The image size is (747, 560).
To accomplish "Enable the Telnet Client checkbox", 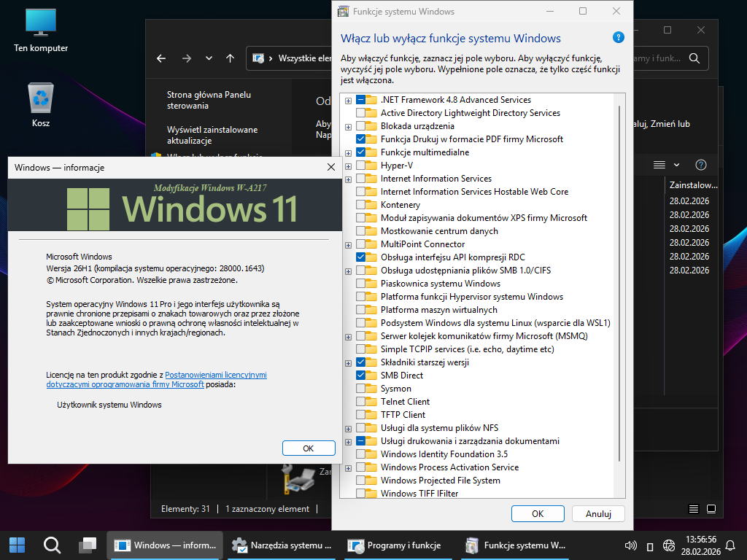I will coord(361,402).
